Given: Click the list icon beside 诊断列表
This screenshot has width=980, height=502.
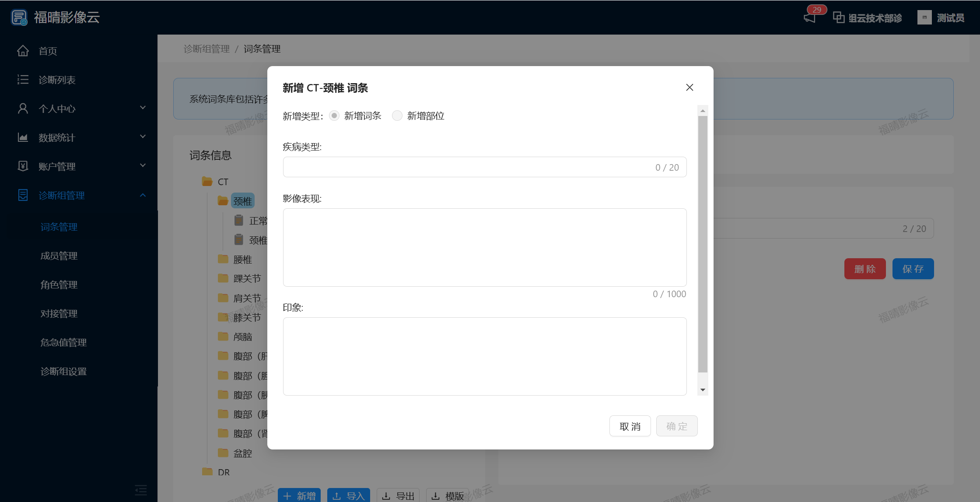Looking at the screenshot, I should point(23,80).
